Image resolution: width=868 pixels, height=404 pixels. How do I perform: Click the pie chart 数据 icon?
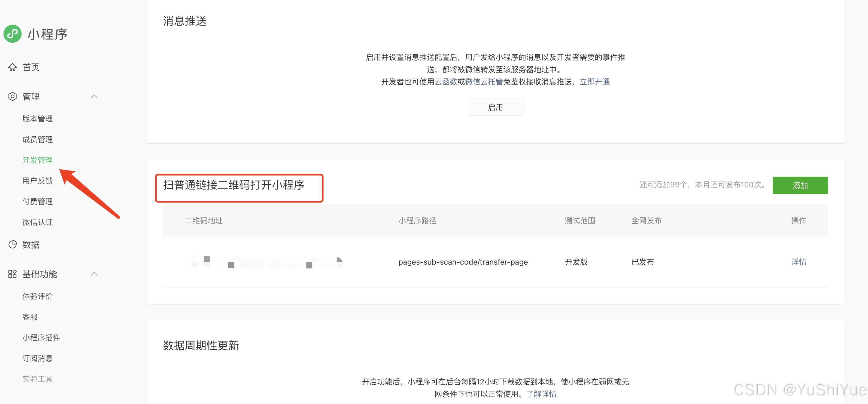coord(13,244)
